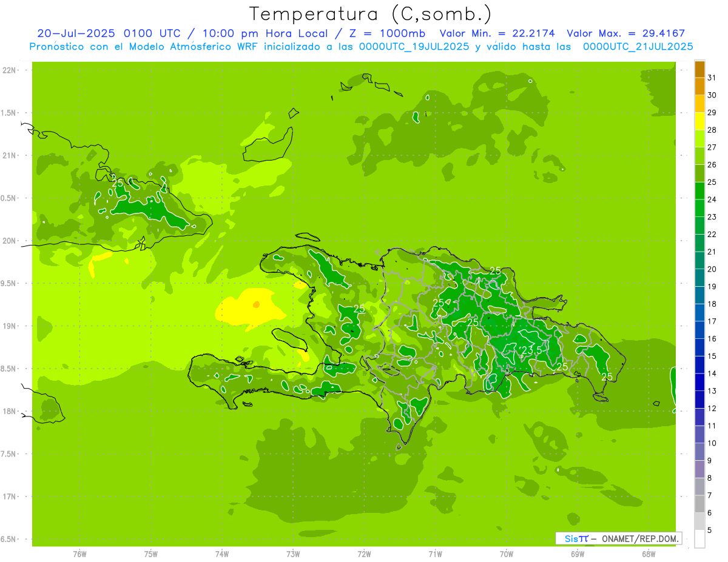Viewport: 728px width, 562px height.
Task: Click the "25" contour label over eastern Cuba
Action: coord(118,182)
